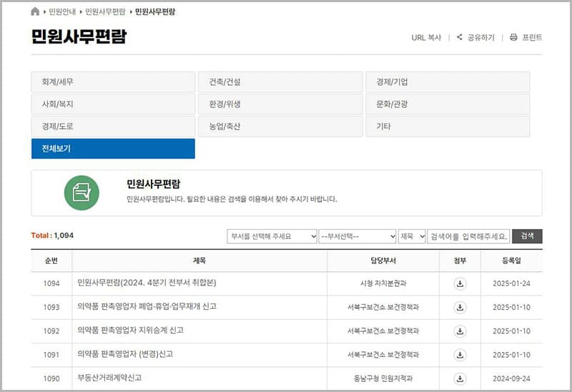Image resolution: width=572 pixels, height=392 pixels.
Task: Switch to the 건축/건설 category tab
Action: pos(280,82)
